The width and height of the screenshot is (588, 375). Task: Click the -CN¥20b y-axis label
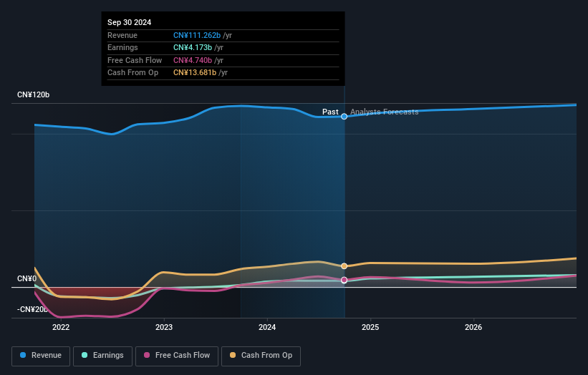pos(32,309)
